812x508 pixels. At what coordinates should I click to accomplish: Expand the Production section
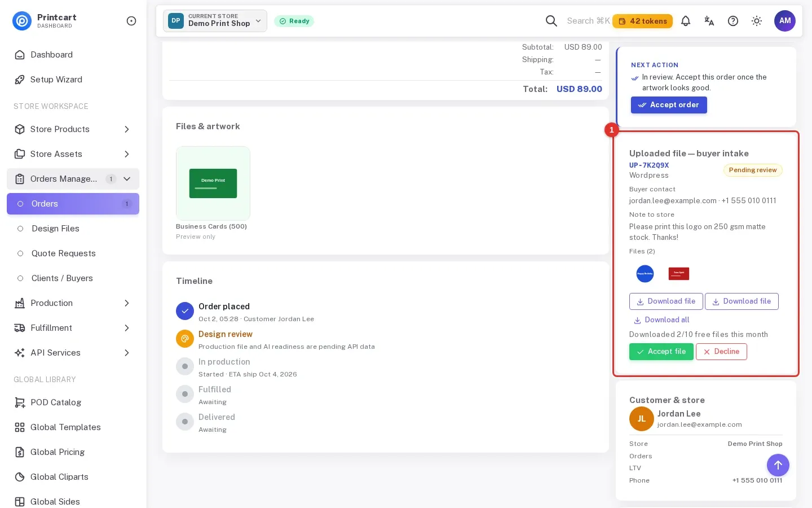(x=73, y=303)
